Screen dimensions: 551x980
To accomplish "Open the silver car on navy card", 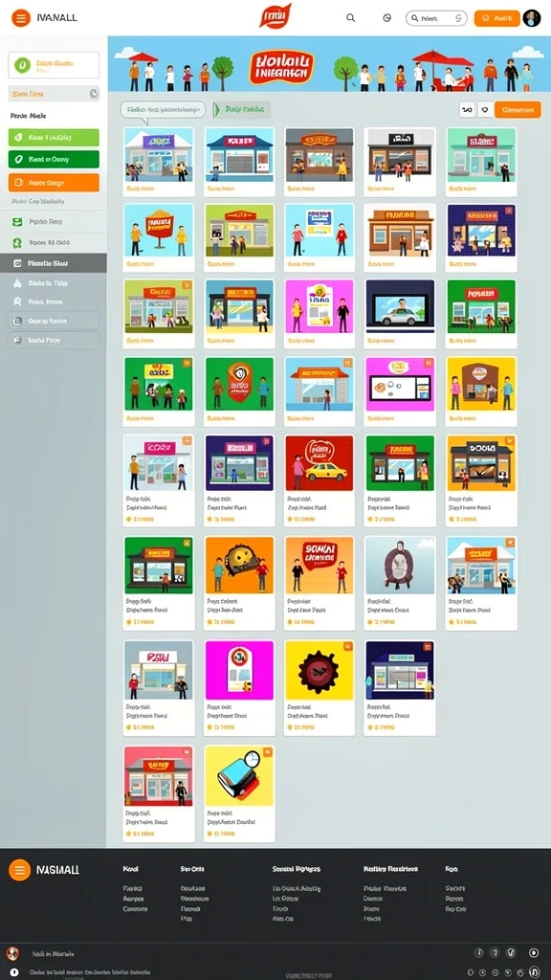I will 400,314.
